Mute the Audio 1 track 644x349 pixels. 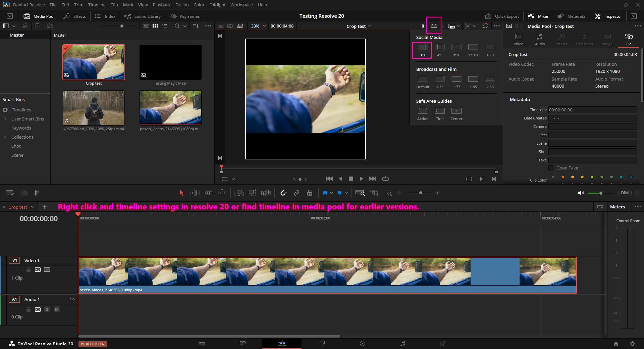tap(57, 309)
